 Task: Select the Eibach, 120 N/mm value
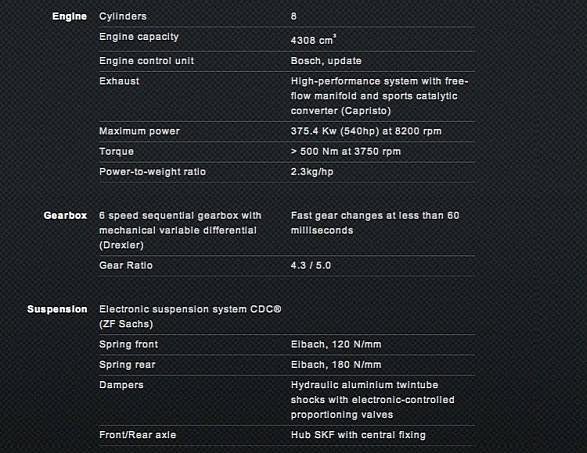[x=336, y=344]
